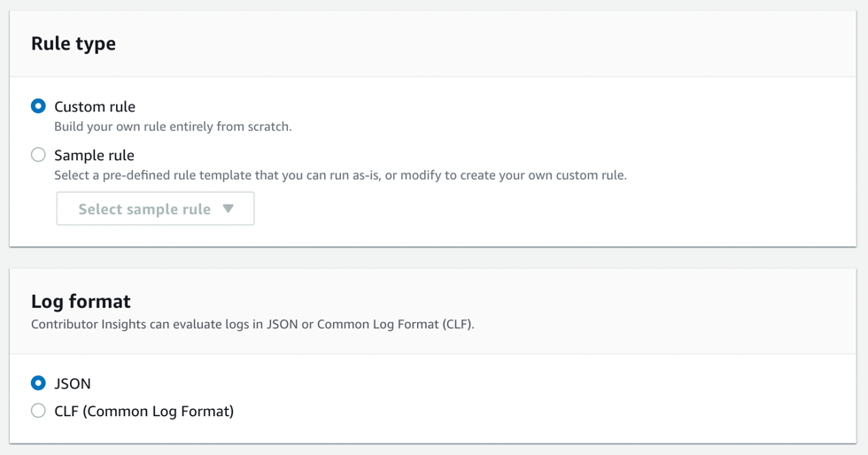Click "custom rule" at end of Sample rule description
This screenshot has height=455, width=868.
(589, 175)
